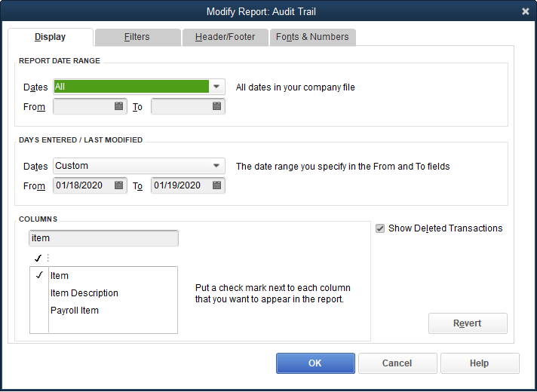
Task: Switch to the Display tab
Action: (51, 37)
